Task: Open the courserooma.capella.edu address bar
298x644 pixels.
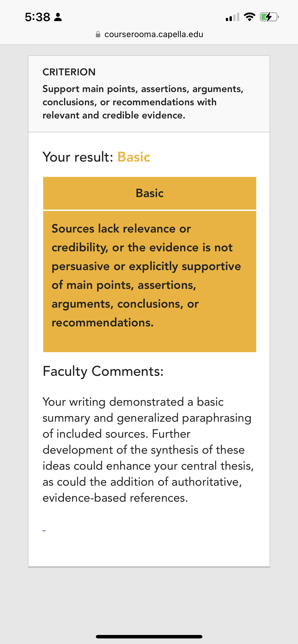Action: [149, 34]
